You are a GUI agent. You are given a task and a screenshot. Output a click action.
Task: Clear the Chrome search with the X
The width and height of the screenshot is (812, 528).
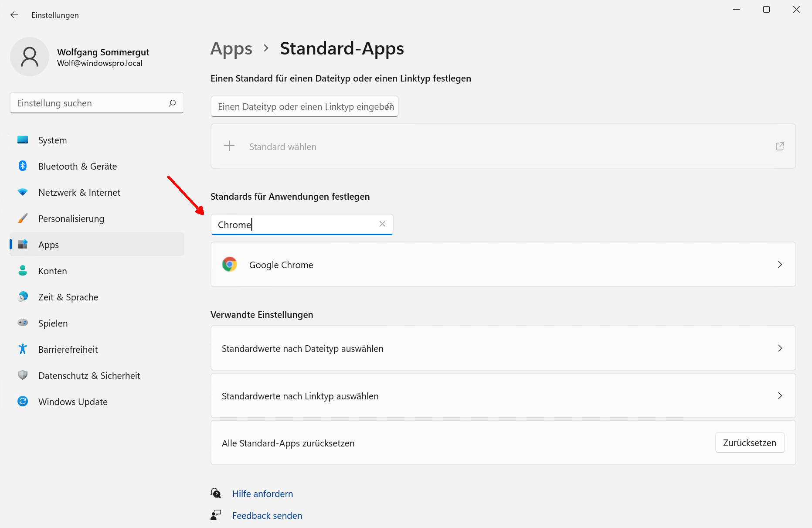[382, 224]
